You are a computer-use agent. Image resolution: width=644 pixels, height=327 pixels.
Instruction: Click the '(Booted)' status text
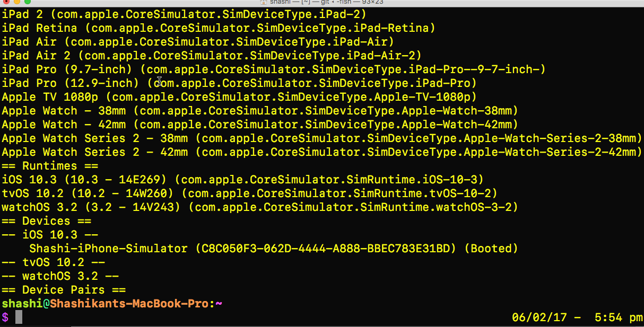coord(491,249)
